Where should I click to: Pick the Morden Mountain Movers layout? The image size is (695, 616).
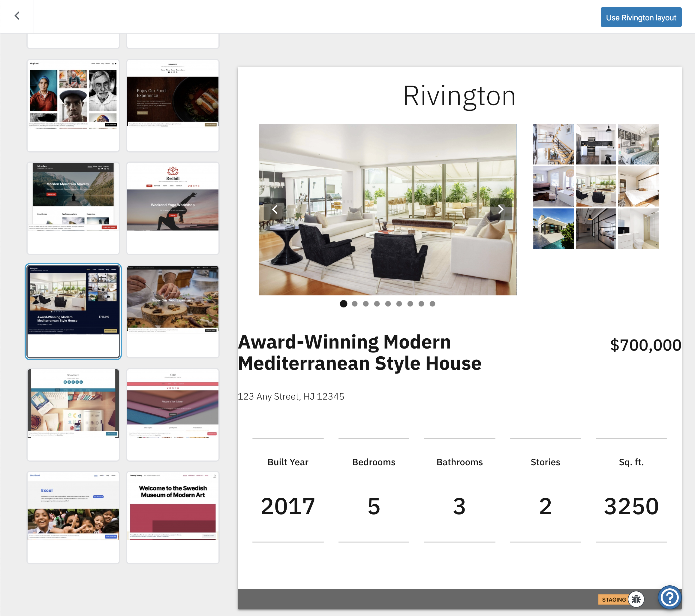pos(73,208)
